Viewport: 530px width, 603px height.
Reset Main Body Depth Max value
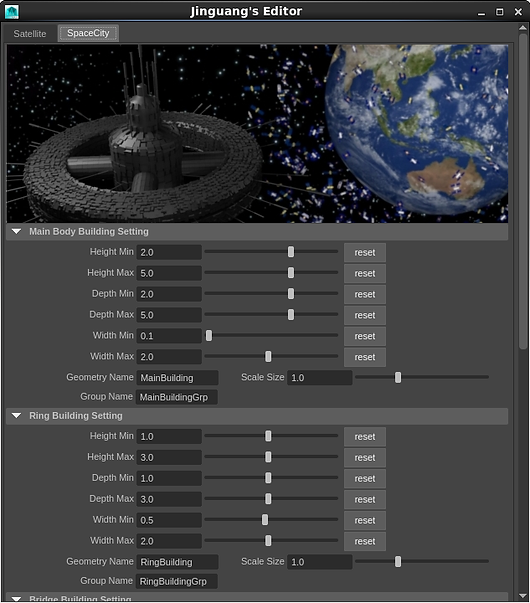pos(365,315)
